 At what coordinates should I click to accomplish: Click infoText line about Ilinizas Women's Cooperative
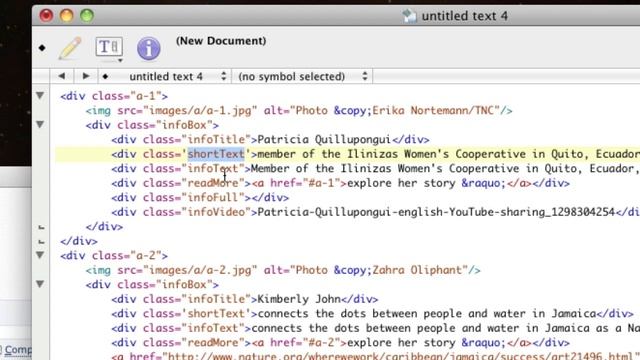376,169
